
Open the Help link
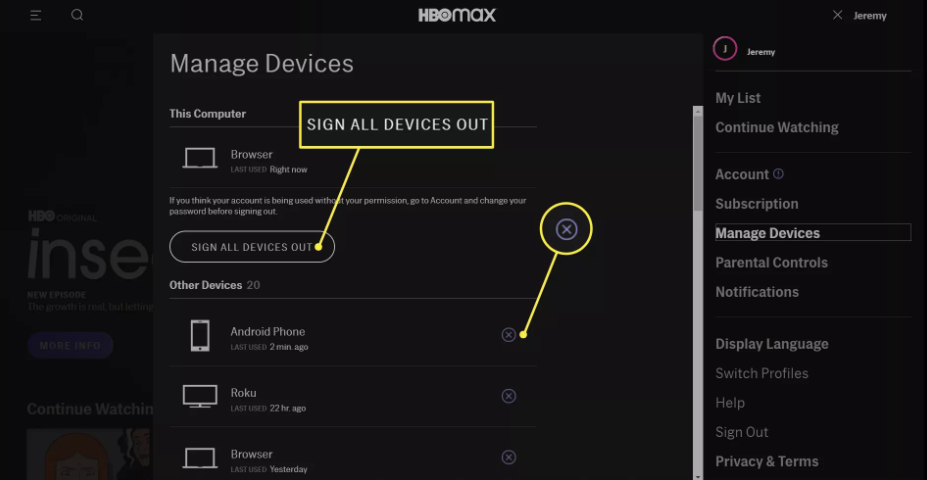coord(730,403)
